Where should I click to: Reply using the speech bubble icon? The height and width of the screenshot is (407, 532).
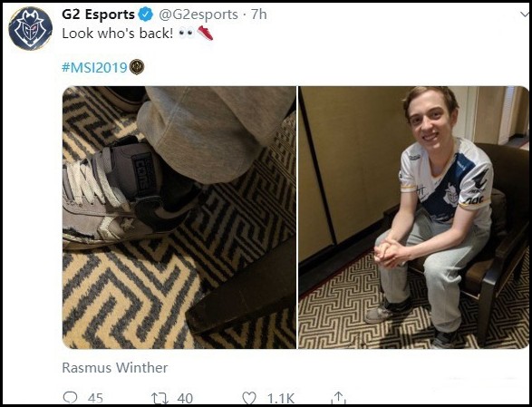[70, 398]
